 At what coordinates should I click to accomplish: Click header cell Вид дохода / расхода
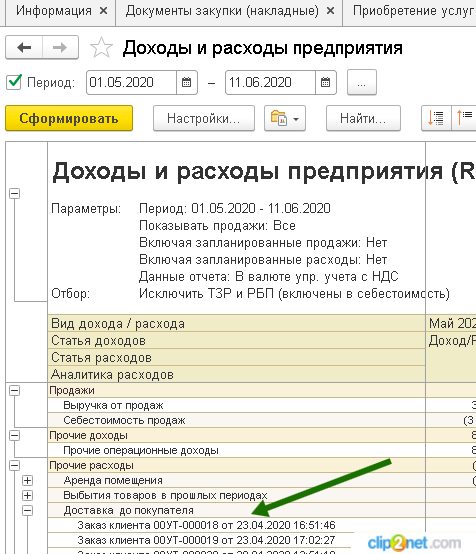click(236, 323)
